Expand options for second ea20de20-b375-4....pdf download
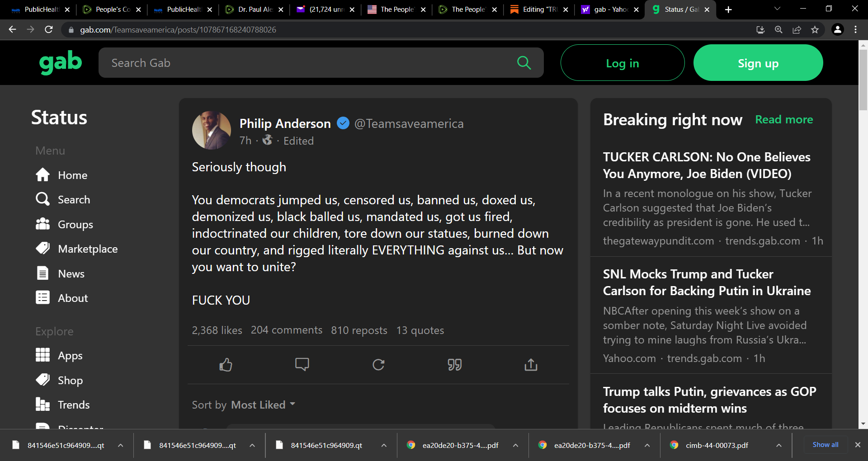 [647, 445]
